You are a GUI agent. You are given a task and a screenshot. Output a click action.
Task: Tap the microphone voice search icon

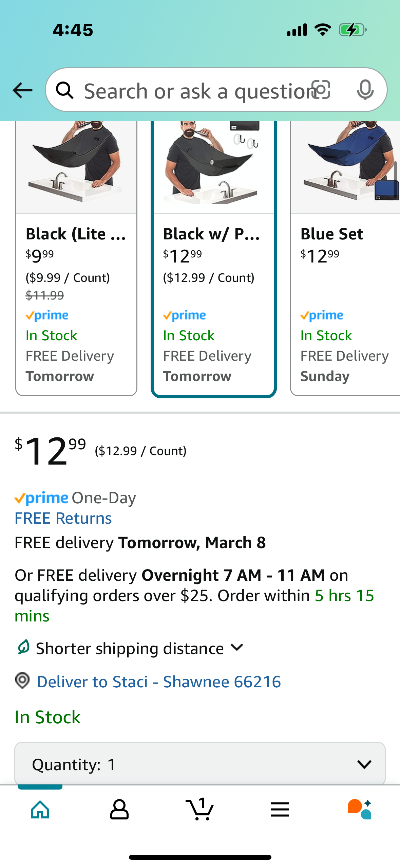tap(365, 90)
